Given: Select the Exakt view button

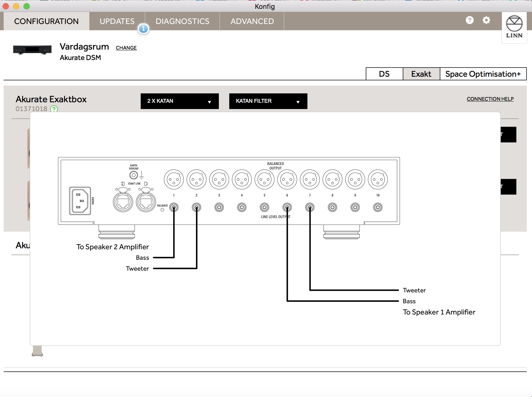Looking at the screenshot, I should [421, 74].
